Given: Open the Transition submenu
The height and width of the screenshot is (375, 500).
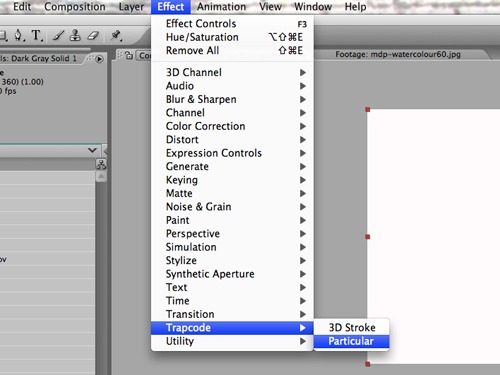Looking at the screenshot, I should click(232, 314).
